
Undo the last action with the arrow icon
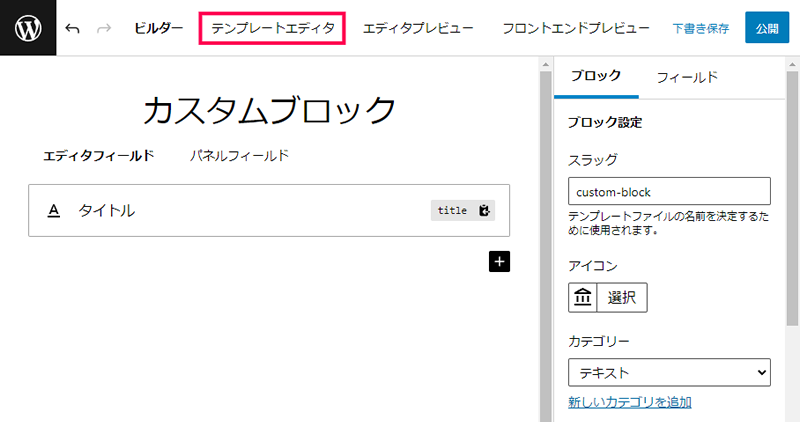[72, 29]
